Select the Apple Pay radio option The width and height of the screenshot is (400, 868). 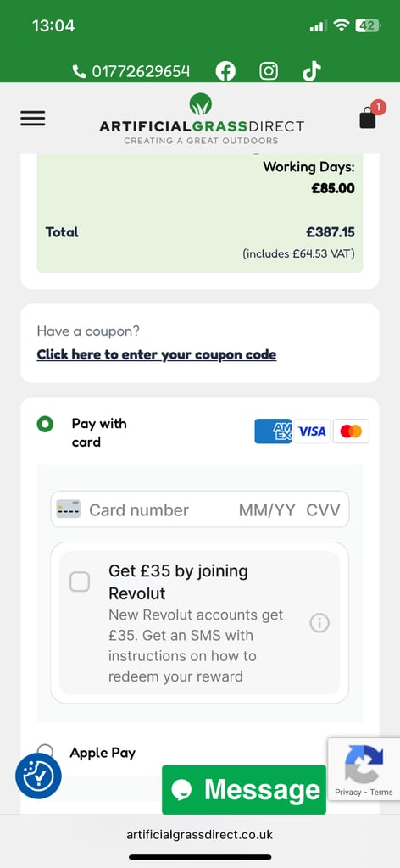point(45,752)
